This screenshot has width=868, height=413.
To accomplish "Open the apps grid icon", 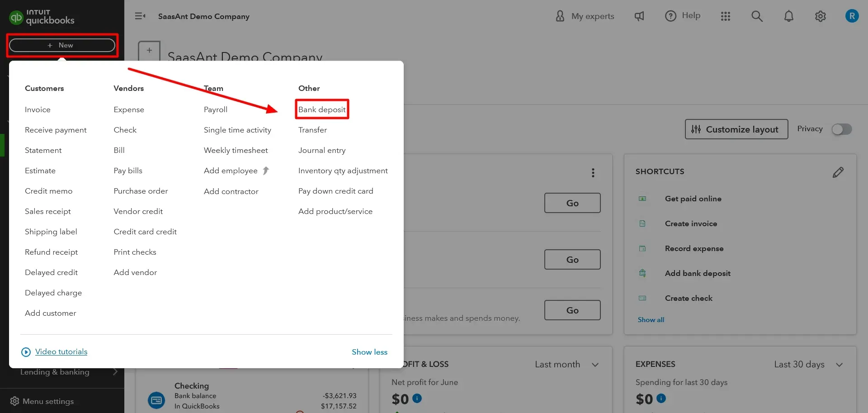I will pyautogui.click(x=725, y=16).
